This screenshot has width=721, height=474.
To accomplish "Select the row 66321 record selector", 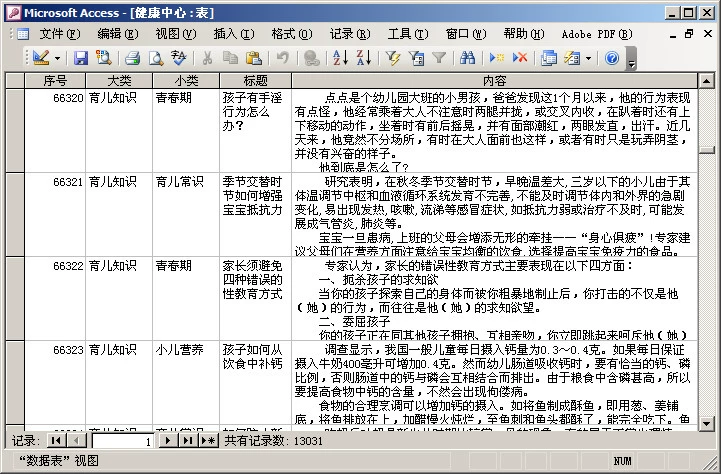I will 15,215.
